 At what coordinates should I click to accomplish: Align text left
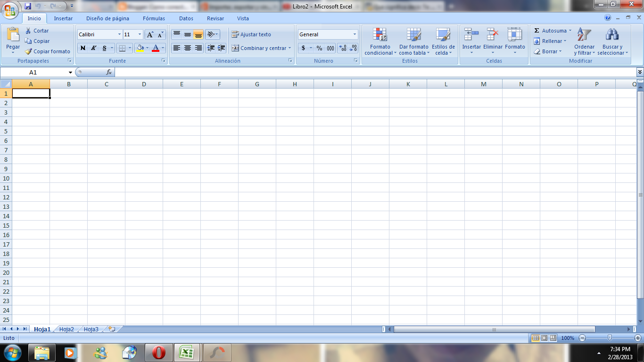[177, 48]
